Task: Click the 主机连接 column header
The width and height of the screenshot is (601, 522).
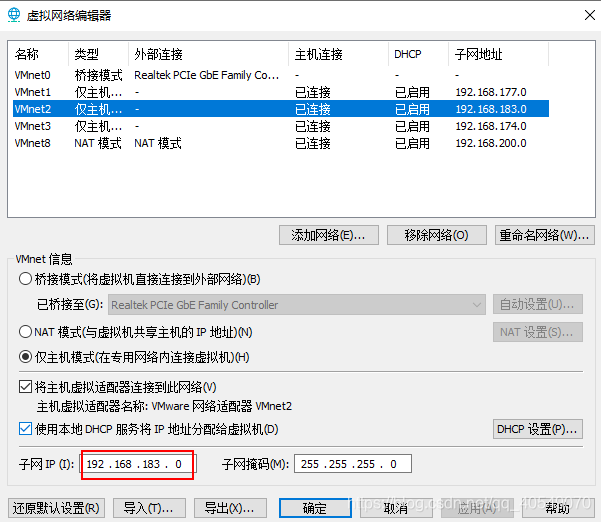Action: pos(338,54)
